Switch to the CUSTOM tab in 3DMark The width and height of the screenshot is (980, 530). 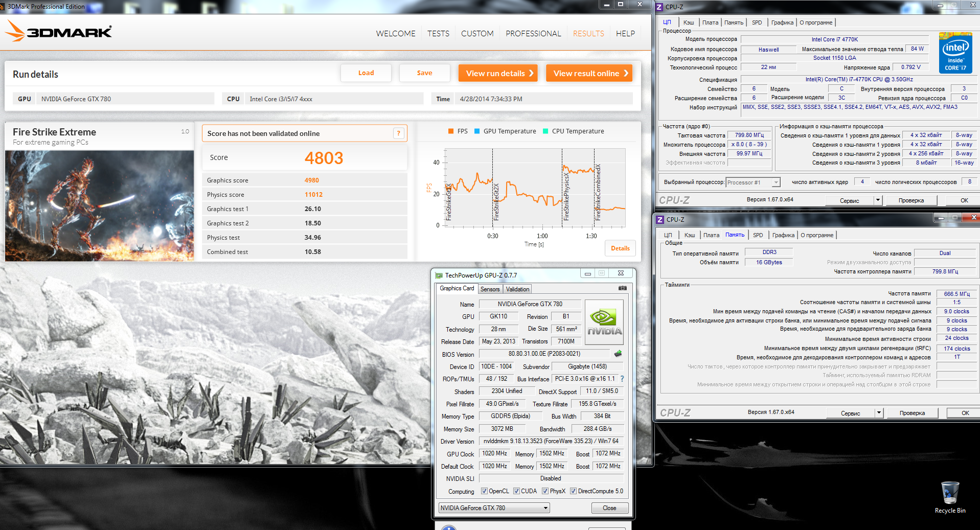tap(477, 34)
